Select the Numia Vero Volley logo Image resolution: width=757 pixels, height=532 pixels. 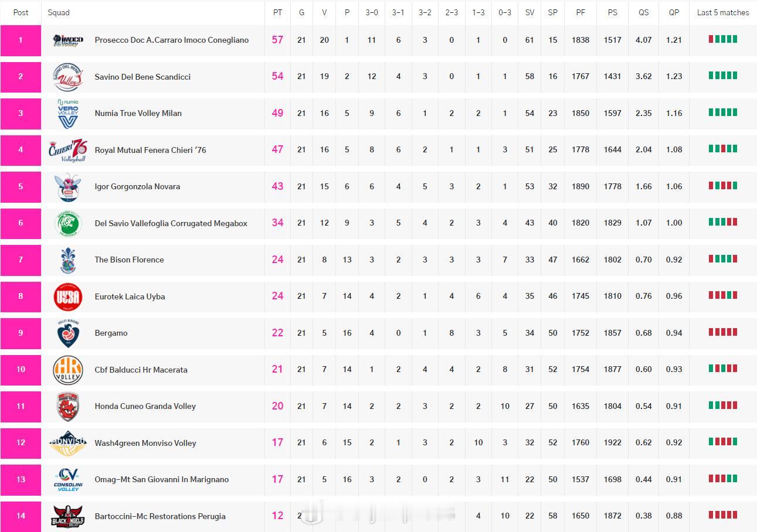[x=68, y=113]
